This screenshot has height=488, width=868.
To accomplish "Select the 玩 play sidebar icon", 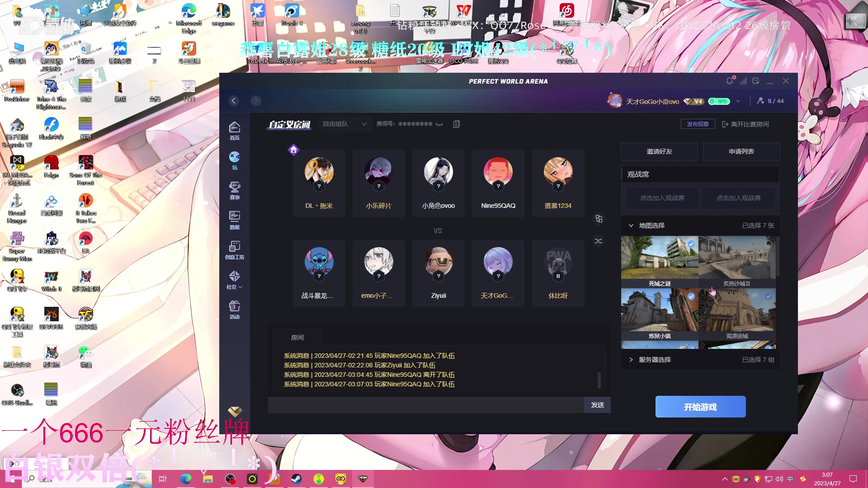I will pyautogui.click(x=235, y=161).
